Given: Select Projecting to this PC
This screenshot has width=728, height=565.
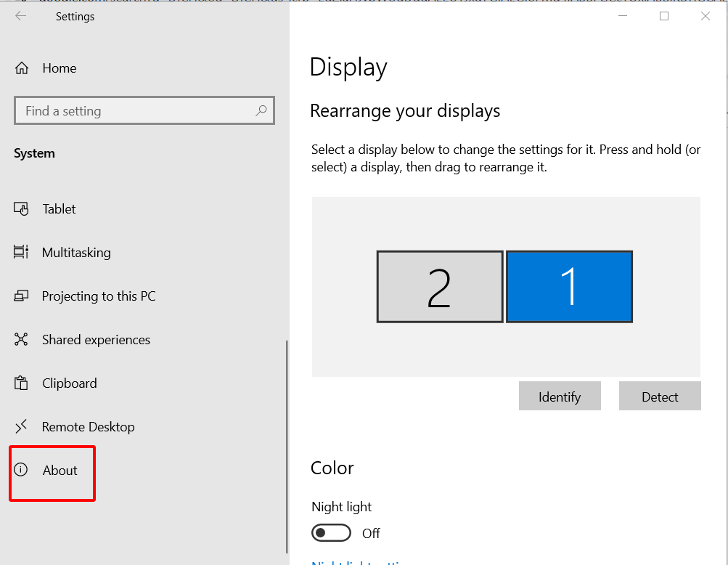Looking at the screenshot, I should [98, 296].
